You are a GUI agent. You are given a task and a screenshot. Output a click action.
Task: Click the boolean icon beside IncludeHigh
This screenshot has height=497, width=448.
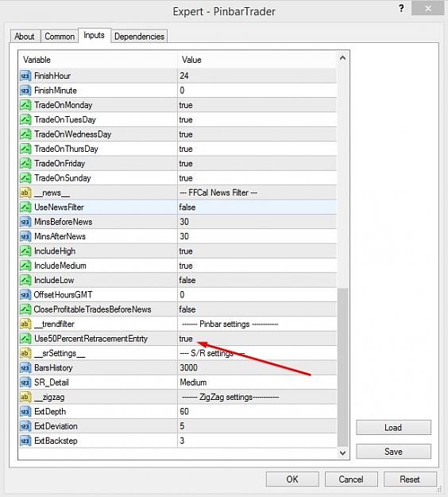[x=25, y=250]
